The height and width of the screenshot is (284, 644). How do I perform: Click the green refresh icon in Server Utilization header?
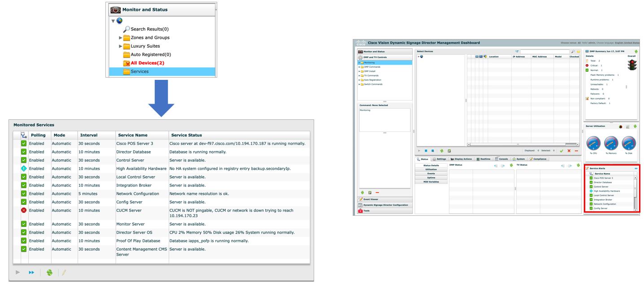pyautogui.click(x=635, y=126)
